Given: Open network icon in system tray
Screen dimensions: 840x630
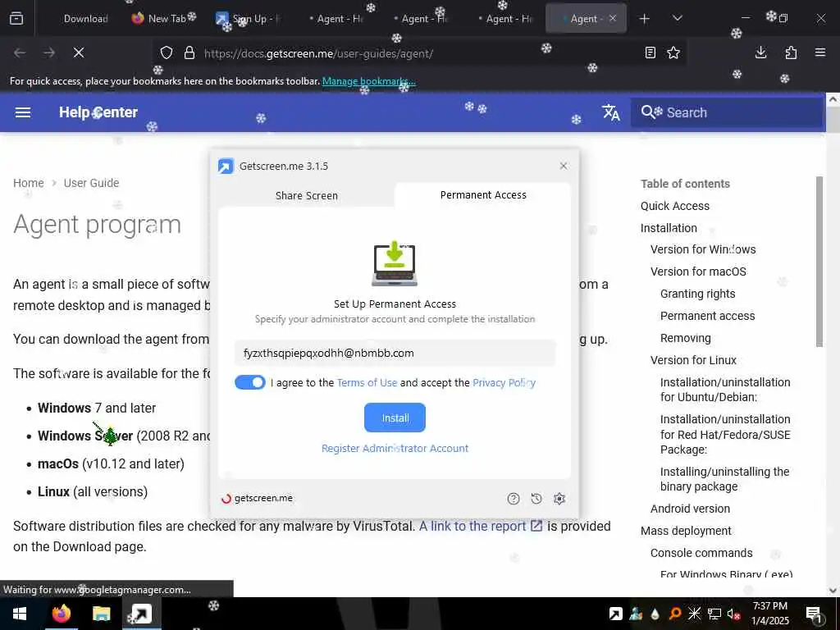Looking at the screenshot, I should tap(714, 614).
